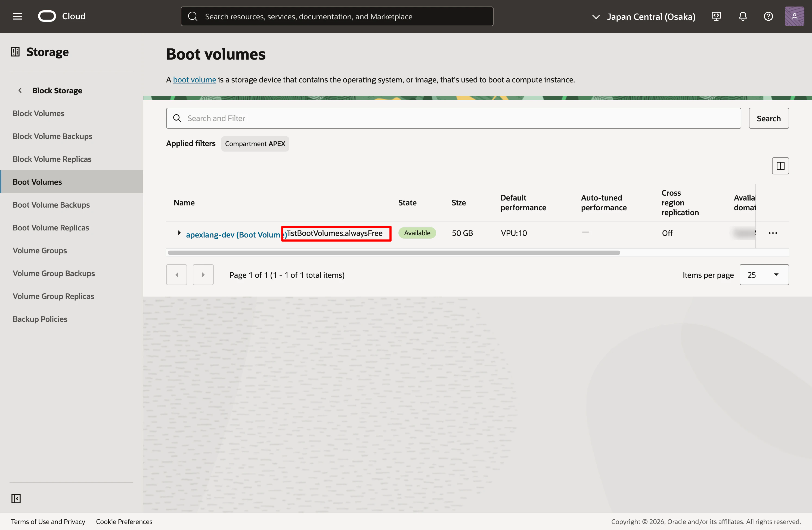Screen dimensions: 812x530
Task: Navigate to Volume Group Replicas
Action: pos(54,296)
